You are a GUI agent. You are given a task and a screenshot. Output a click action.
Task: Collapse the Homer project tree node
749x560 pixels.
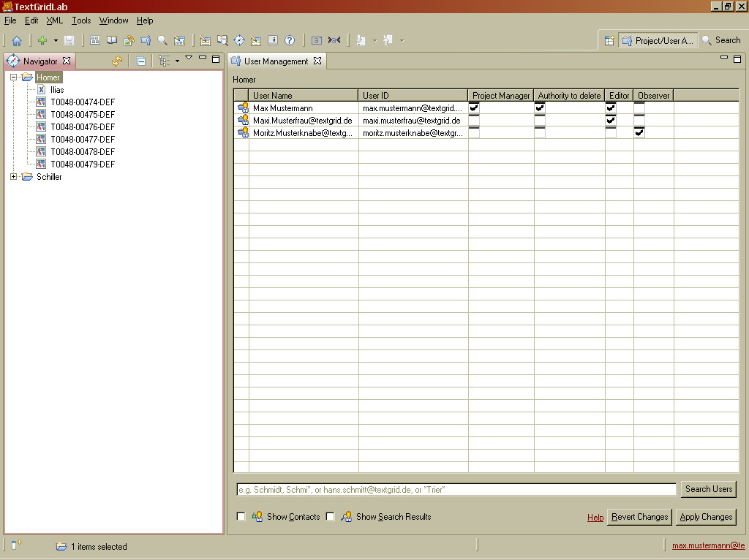(14, 77)
